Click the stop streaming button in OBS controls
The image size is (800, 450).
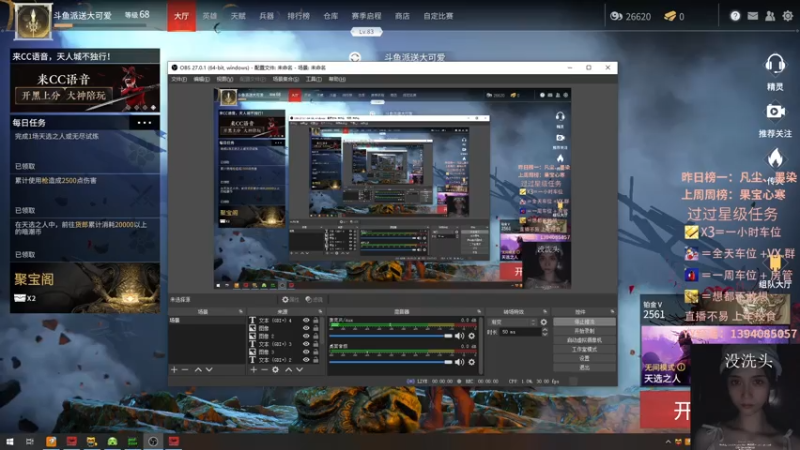(x=584, y=322)
